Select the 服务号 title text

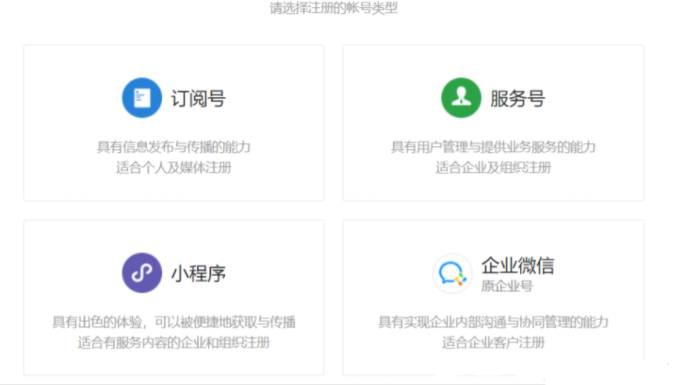coord(518,98)
